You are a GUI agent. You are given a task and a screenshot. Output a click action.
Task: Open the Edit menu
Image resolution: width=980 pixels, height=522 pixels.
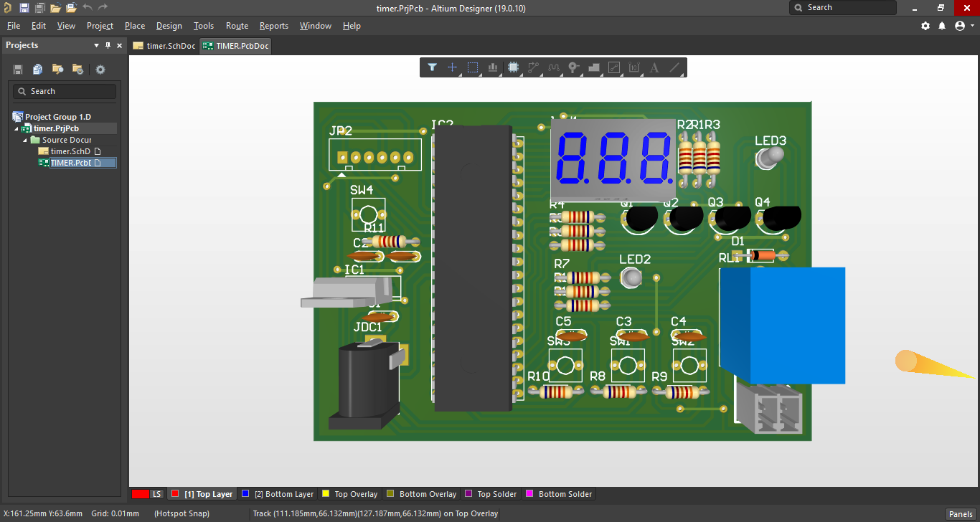39,26
